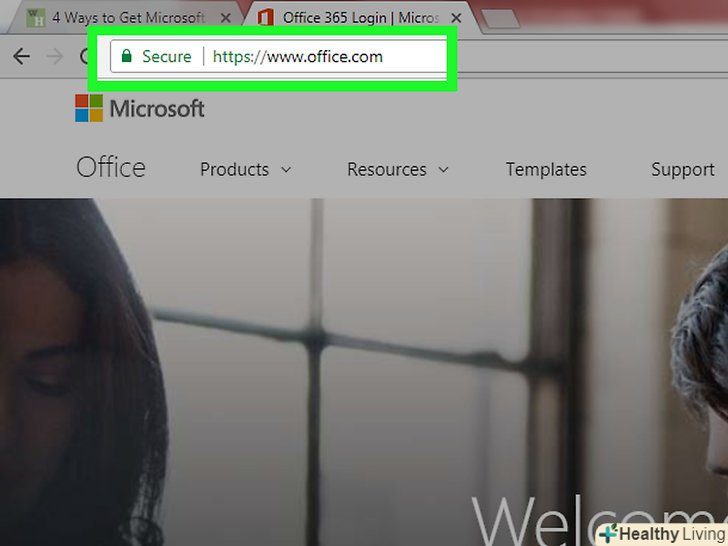Screen dimensions: 728x546
Task: Click the Office 365 tab favicon
Action: coord(266,18)
